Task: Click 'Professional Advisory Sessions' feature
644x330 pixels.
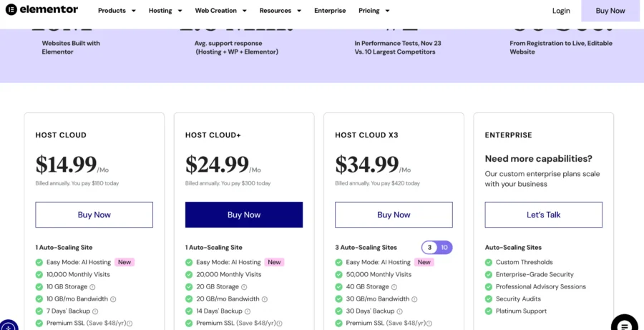Action: pyautogui.click(x=541, y=287)
